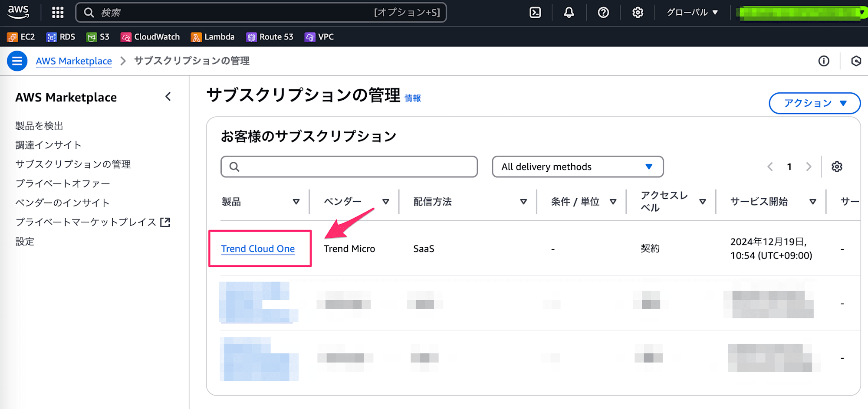
Task: Open the AWS home logo
Action: click(18, 12)
